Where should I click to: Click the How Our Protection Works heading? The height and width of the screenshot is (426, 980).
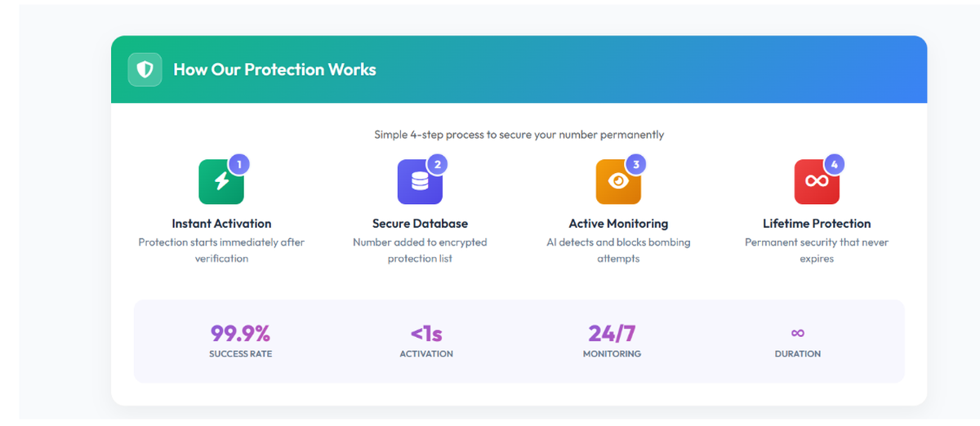274,69
